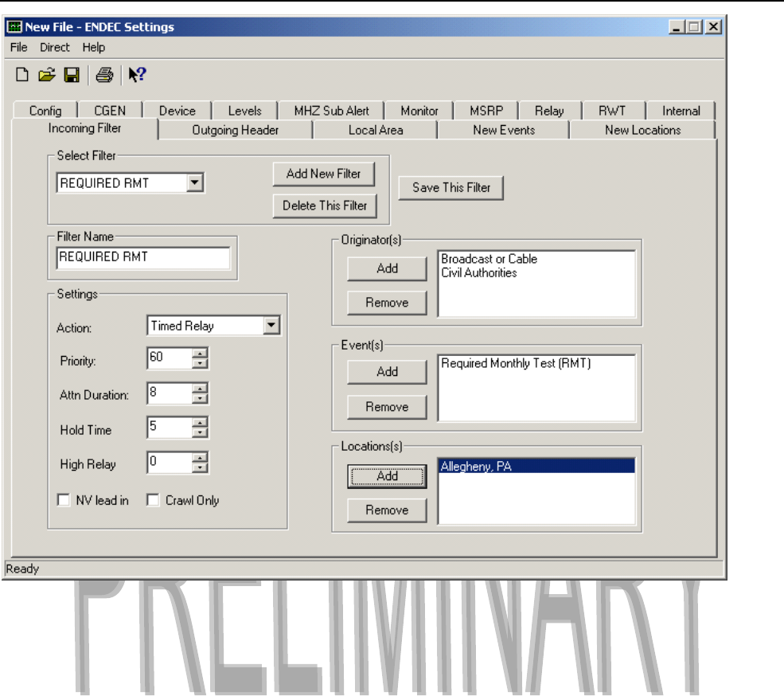Switch to the CGEN tab

(110, 111)
